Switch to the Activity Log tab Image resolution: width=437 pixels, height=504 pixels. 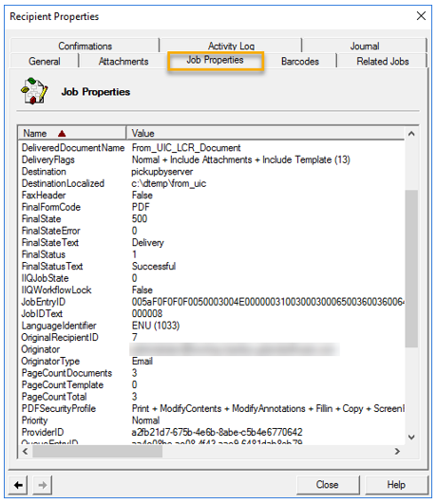[x=231, y=46]
